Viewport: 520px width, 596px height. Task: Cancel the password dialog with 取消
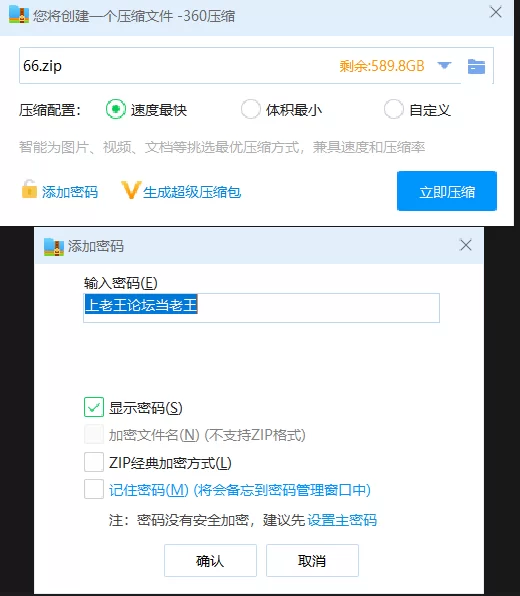tap(312, 561)
